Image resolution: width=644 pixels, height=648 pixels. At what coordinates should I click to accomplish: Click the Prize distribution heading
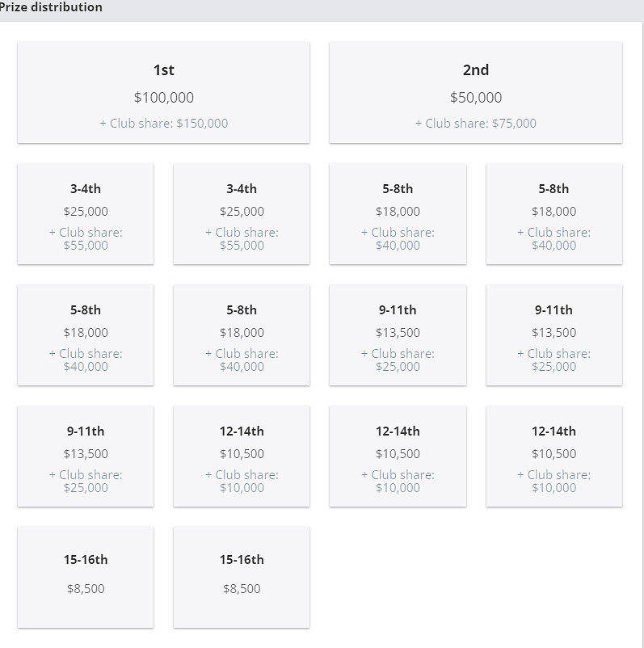52,7
